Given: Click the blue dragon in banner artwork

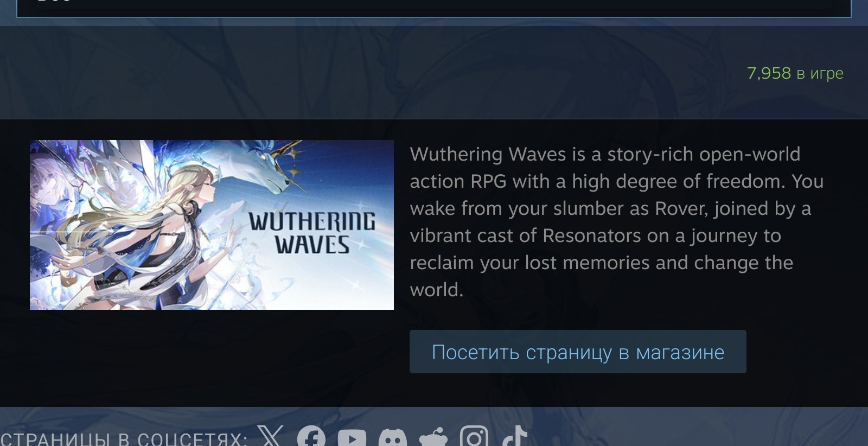Looking at the screenshot, I should pos(271,165).
